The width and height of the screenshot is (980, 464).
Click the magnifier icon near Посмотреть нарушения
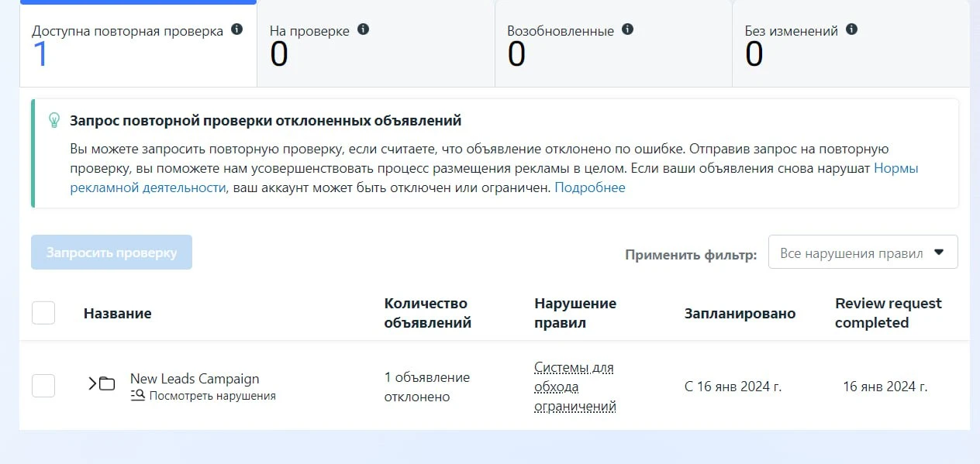138,395
